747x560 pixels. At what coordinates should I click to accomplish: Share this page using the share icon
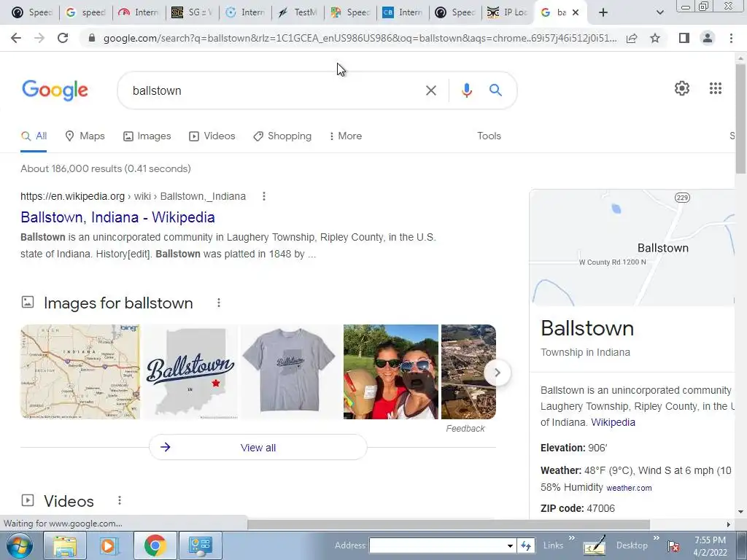(x=632, y=38)
